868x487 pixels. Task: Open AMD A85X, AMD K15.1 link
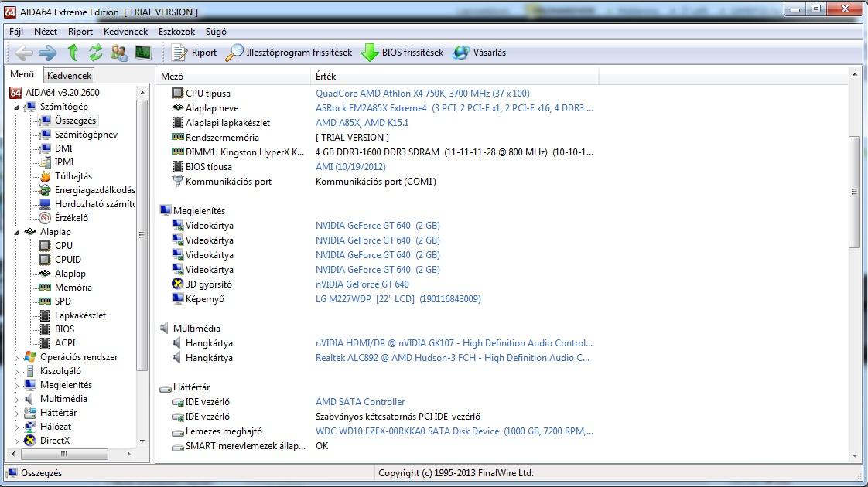362,122
